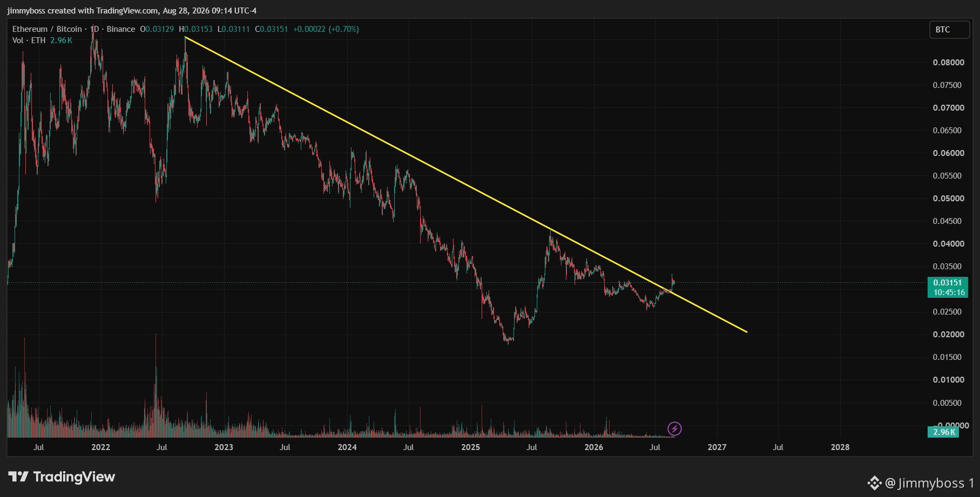Click the 0.04500 price axis label
The image size is (980, 497).
pyautogui.click(x=948, y=221)
